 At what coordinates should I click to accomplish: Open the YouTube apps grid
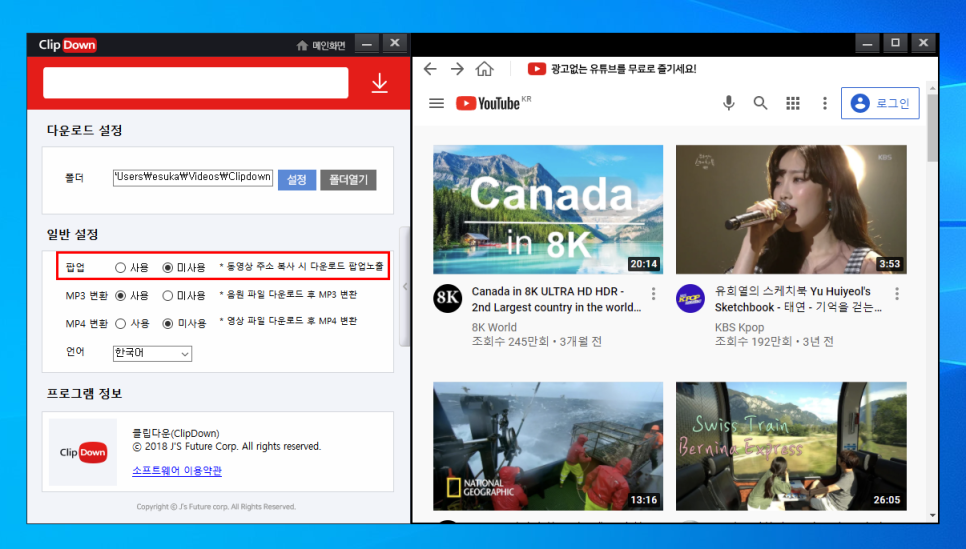click(x=793, y=103)
